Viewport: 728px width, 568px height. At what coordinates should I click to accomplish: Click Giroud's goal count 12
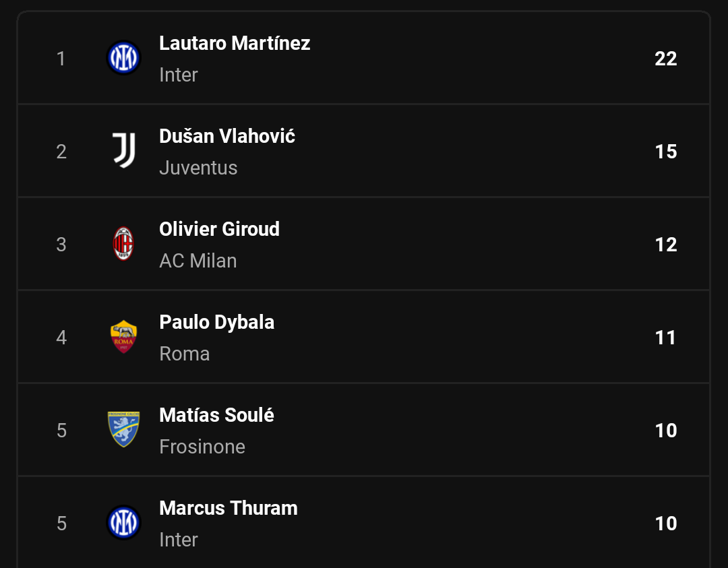666,245
